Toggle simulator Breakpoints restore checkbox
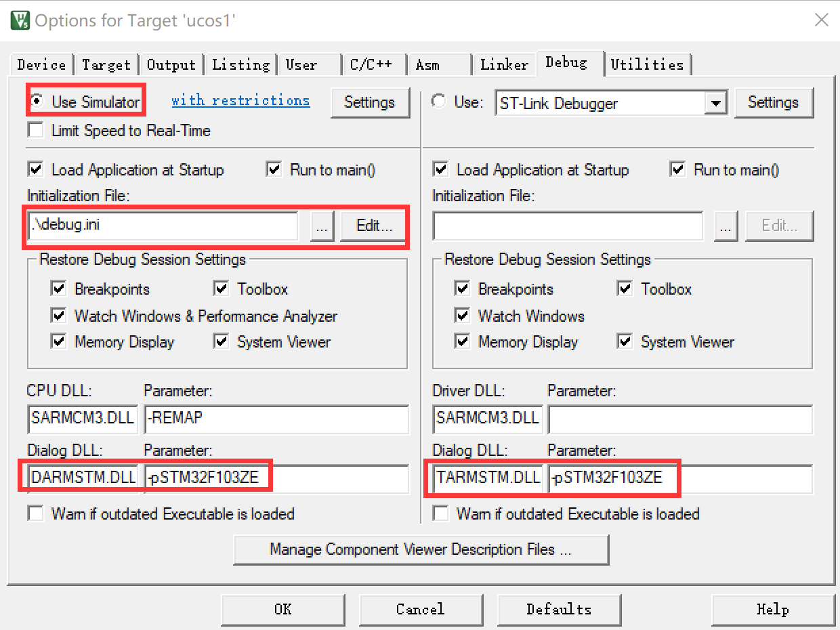The height and width of the screenshot is (630, 840). point(58,289)
